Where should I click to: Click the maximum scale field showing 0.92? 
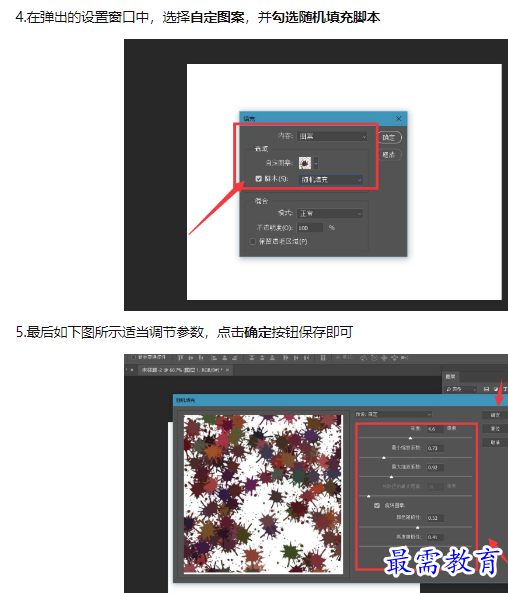(435, 467)
